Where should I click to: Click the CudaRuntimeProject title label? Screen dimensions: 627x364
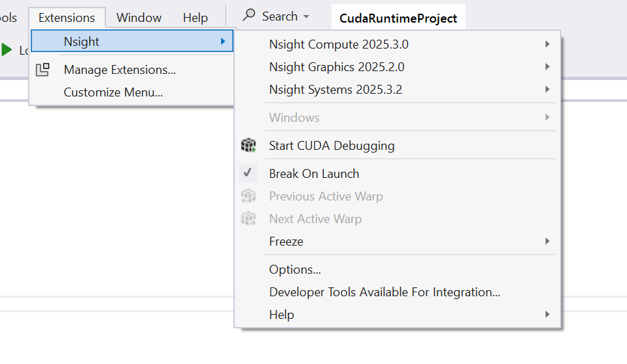(398, 18)
